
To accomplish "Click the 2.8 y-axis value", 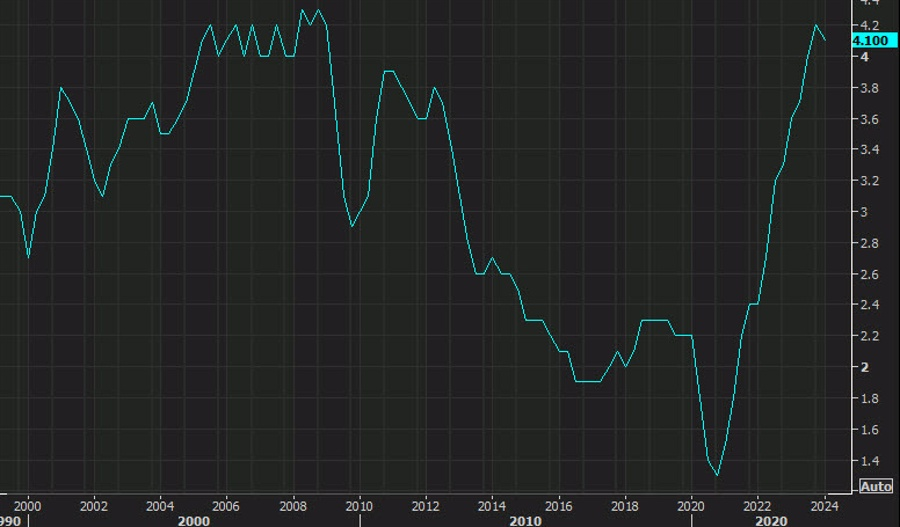I will point(868,243).
